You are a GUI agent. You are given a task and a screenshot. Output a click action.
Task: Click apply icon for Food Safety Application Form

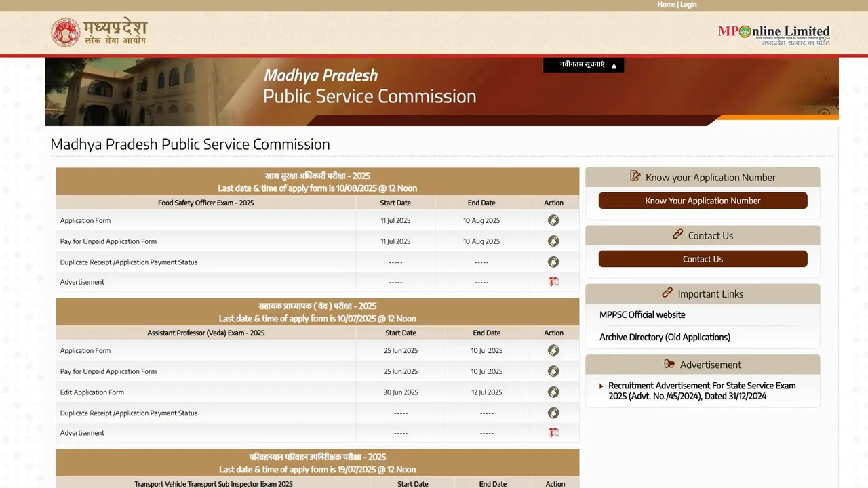pyautogui.click(x=553, y=220)
